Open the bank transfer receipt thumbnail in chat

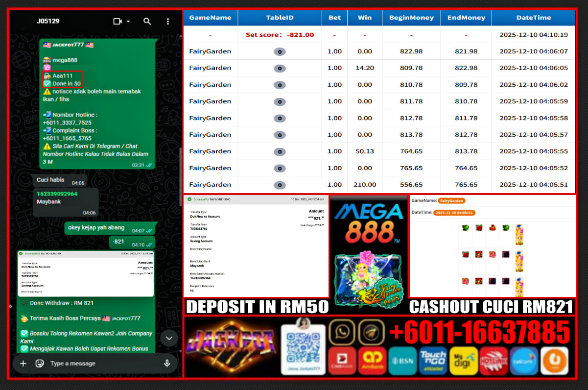click(86, 273)
